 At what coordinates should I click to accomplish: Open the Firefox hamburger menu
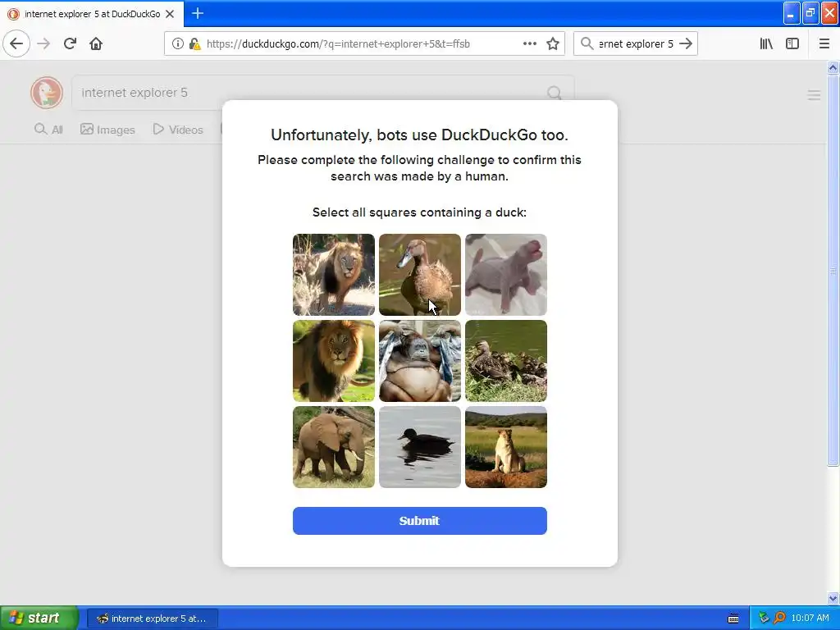pos(824,43)
